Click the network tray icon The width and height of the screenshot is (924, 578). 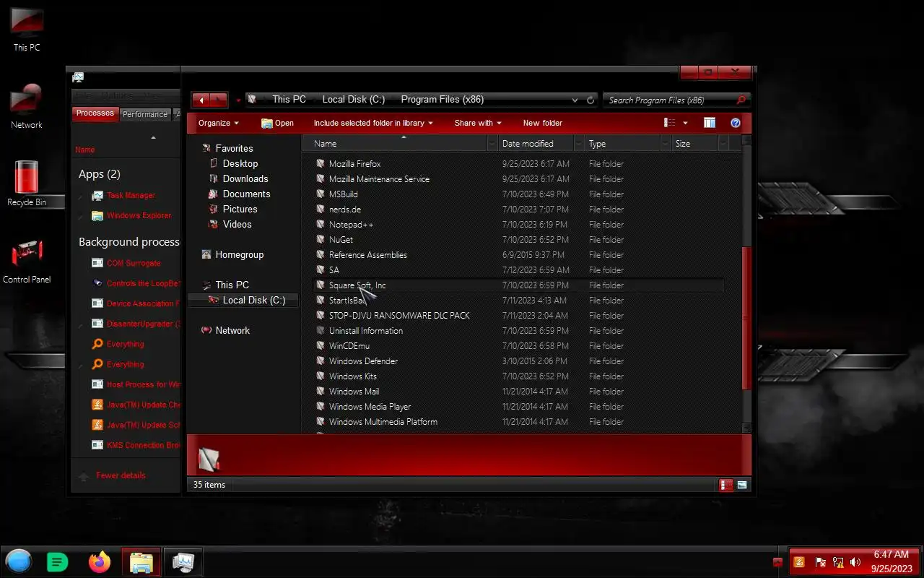[x=838, y=562]
